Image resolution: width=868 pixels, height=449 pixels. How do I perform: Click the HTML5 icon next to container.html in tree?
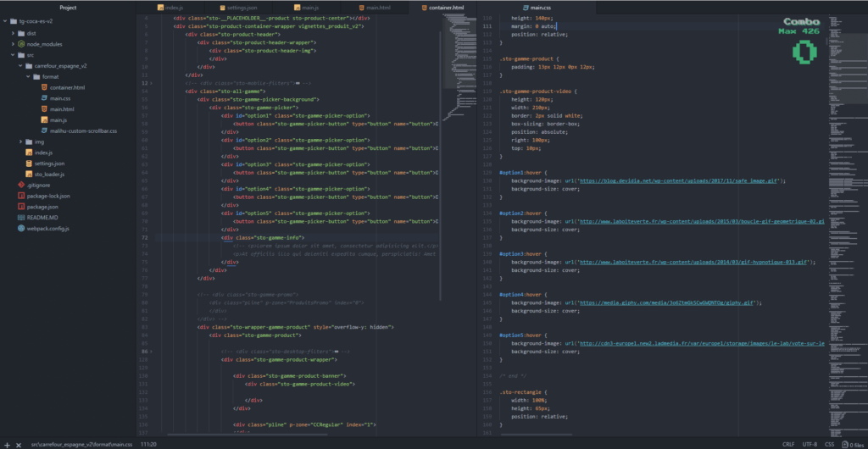44,87
